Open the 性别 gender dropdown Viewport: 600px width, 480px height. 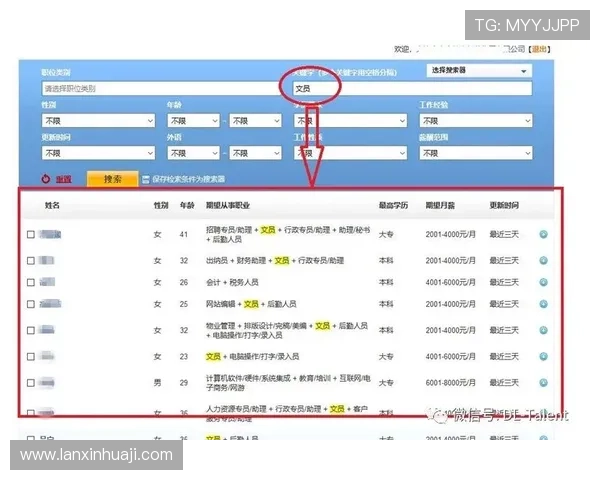click(98, 121)
